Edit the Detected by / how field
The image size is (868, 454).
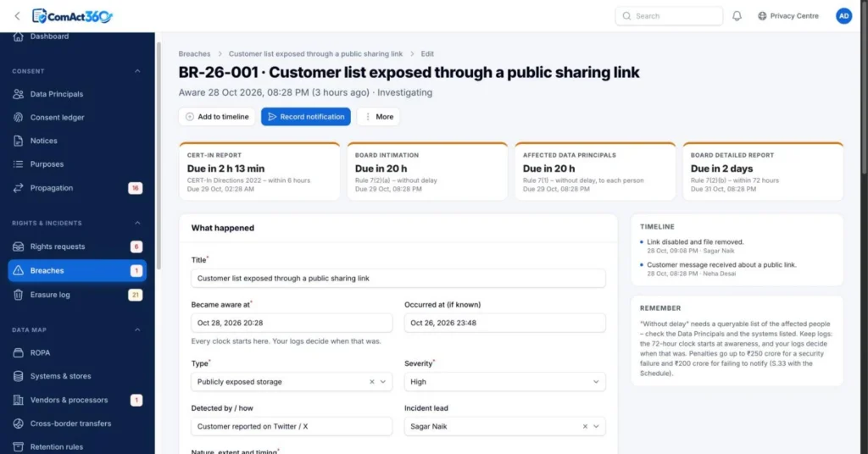point(292,426)
